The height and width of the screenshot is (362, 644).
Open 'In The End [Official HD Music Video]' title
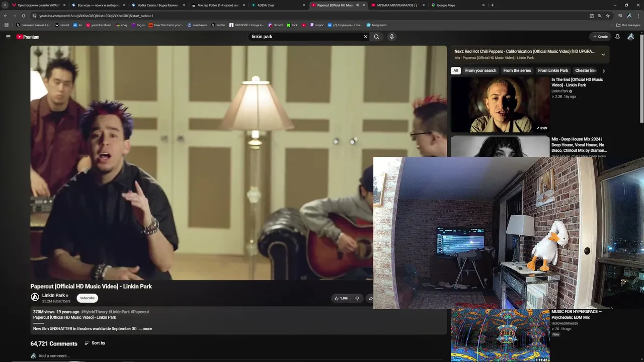577,82
